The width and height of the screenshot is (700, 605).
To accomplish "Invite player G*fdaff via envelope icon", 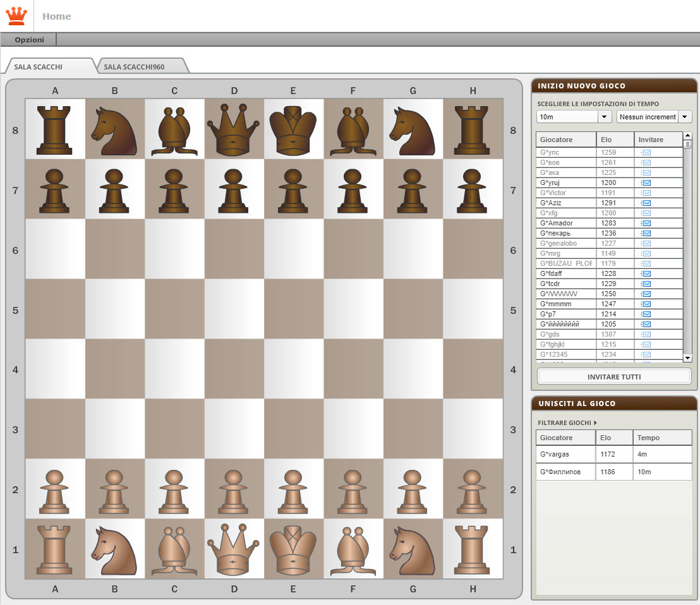I will pyautogui.click(x=646, y=273).
